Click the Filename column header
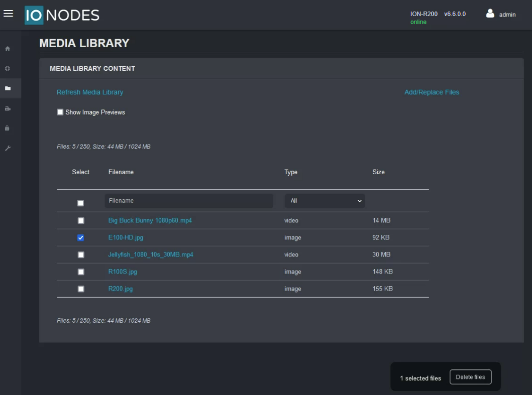This screenshot has height=395, width=532. pos(121,172)
